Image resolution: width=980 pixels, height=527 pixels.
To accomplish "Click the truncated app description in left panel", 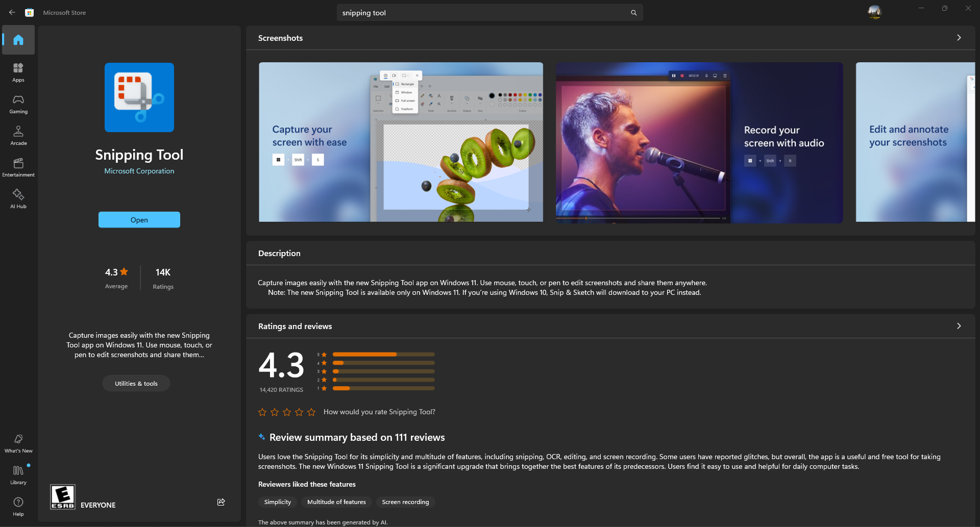I will 139,345.
